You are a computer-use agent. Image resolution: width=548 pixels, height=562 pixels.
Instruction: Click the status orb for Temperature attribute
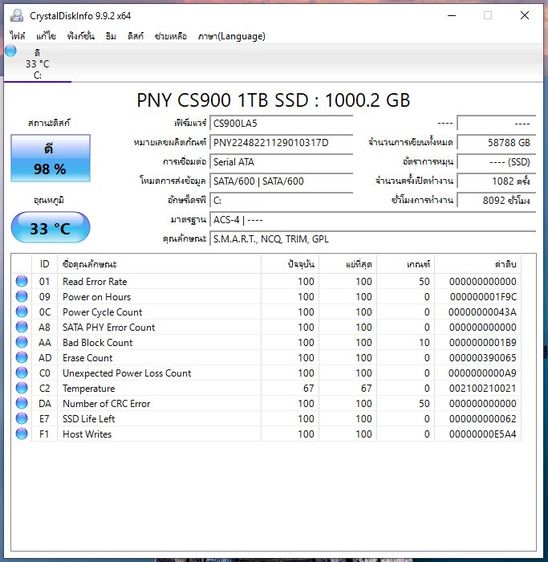point(22,388)
